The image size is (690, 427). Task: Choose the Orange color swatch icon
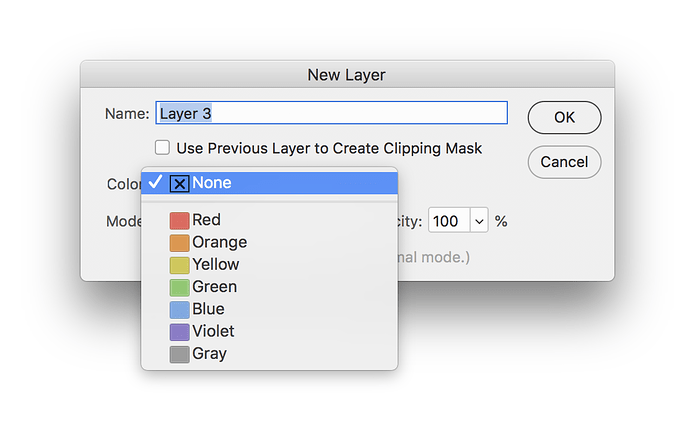click(180, 243)
